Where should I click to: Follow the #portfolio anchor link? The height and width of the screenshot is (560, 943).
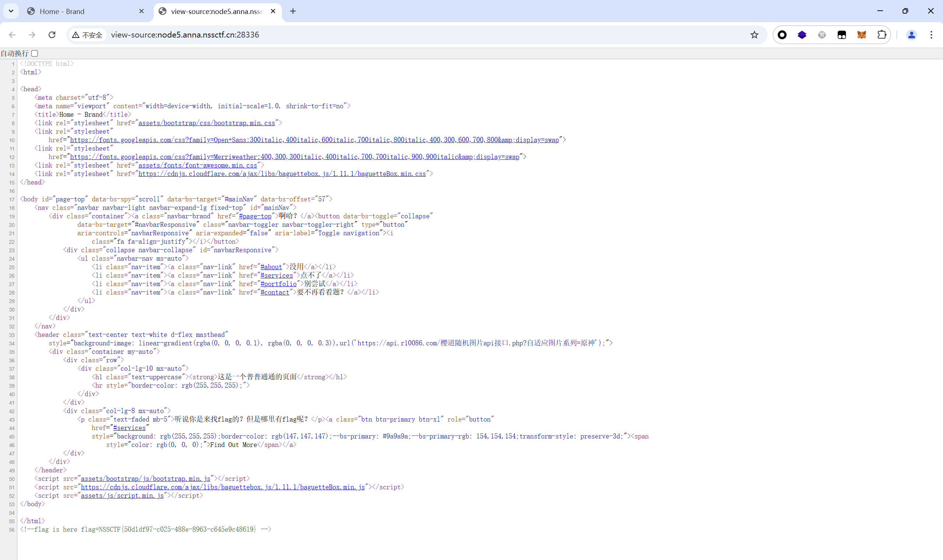278,284
